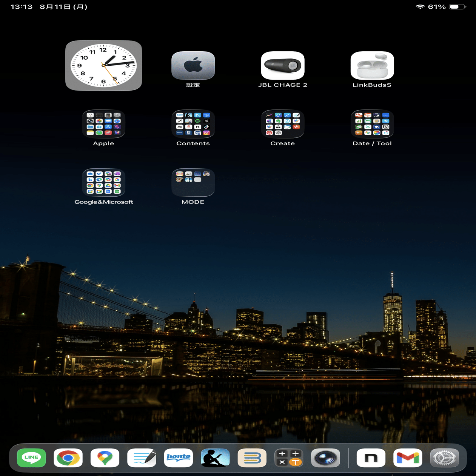Open the 設定 (Settings) app

click(x=193, y=65)
